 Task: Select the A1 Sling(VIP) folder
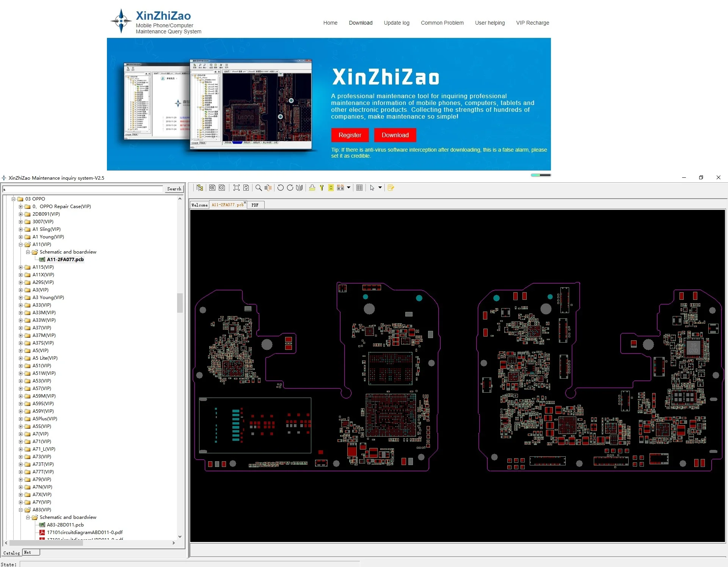point(46,229)
